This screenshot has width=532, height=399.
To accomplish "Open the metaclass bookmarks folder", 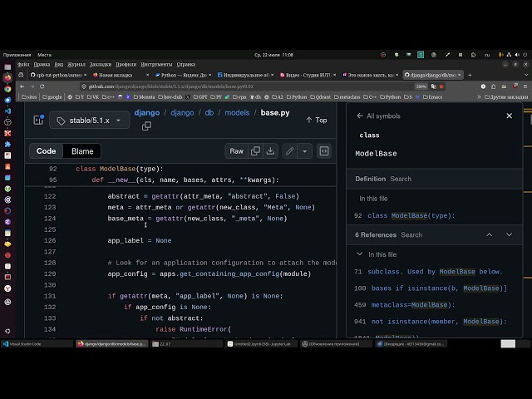I will click(x=347, y=97).
